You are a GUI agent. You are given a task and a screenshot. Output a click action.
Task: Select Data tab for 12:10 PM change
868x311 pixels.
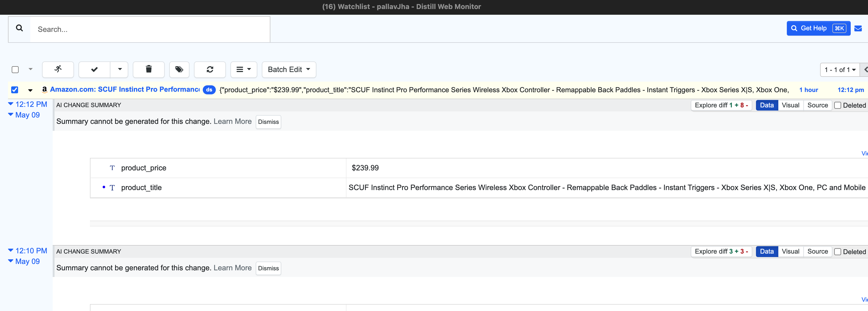coord(767,252)
